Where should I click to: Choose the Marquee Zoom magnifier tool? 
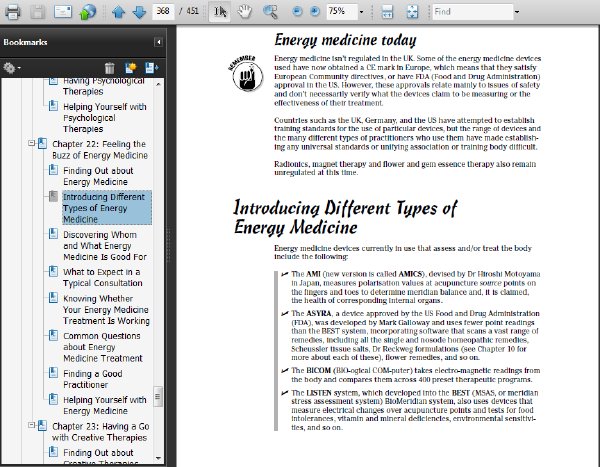(270, 11)
